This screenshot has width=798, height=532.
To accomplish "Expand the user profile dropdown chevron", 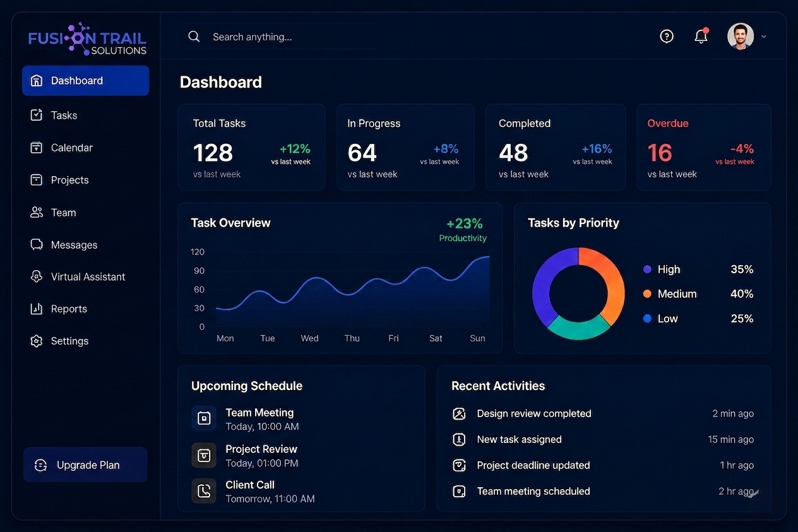I will click(764, 37).
